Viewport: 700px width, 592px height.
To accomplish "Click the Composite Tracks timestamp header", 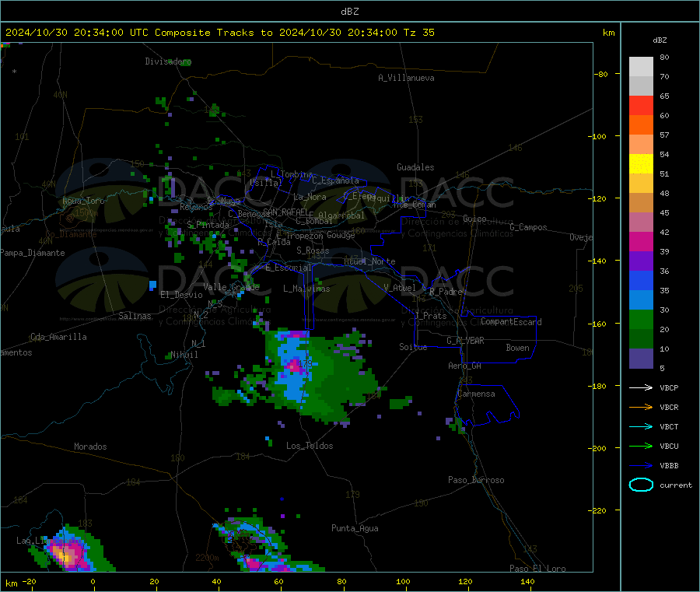I will [x=219, y=33].
